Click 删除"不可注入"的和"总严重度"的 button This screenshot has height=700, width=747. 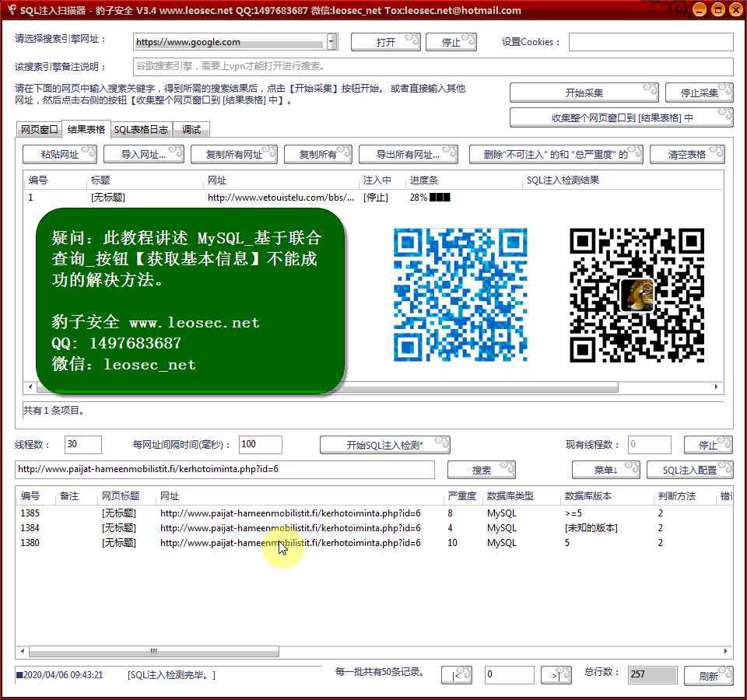point(556,154)
